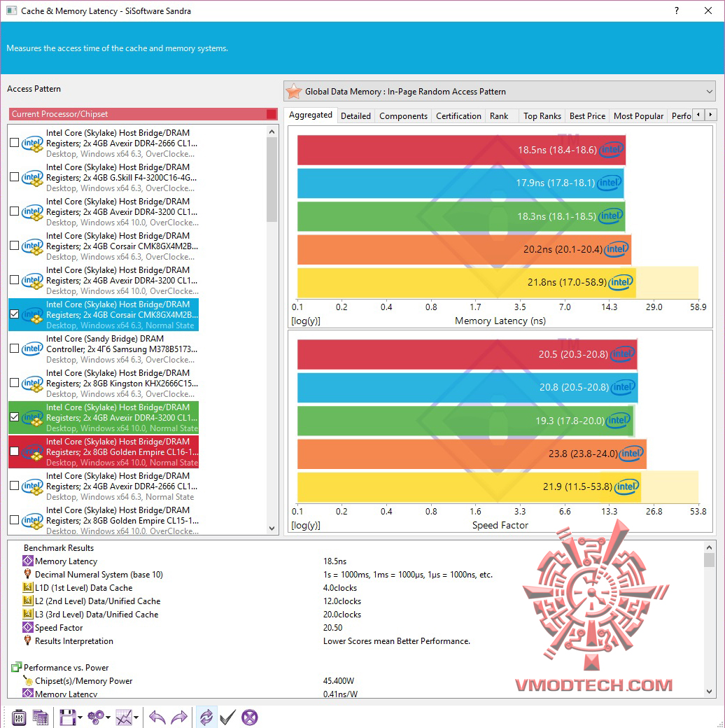Click the chart graph options icon

pos(124,717)
